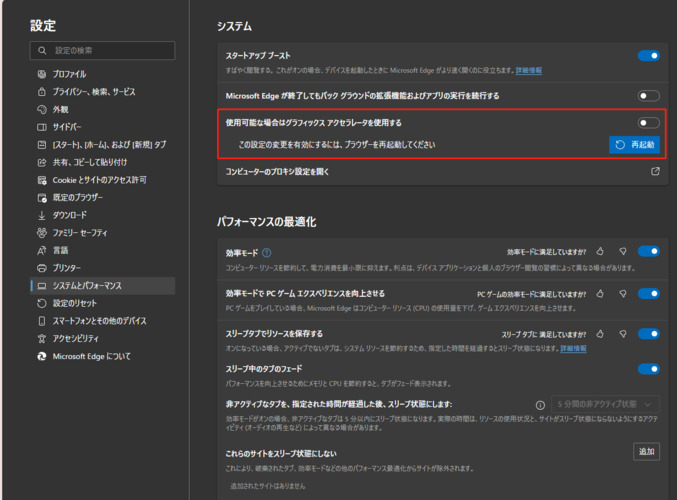Click the browser icon beside 既定のブラウザー

tap(41, 198)
